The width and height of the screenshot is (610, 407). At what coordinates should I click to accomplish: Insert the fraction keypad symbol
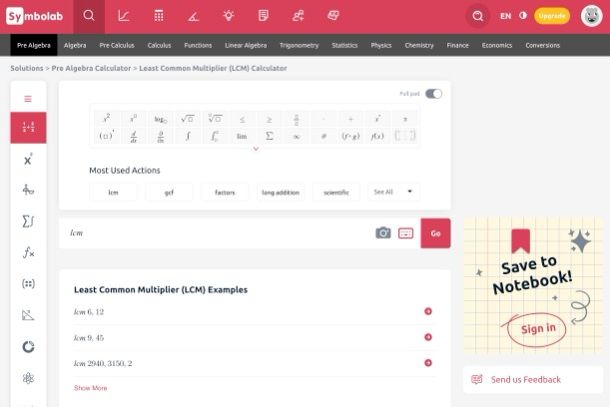296,119
